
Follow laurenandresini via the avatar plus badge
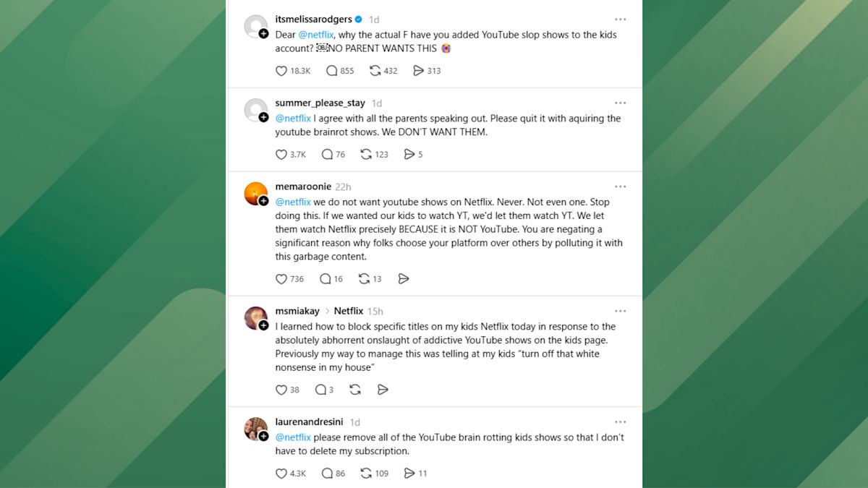tap(263, 436)
